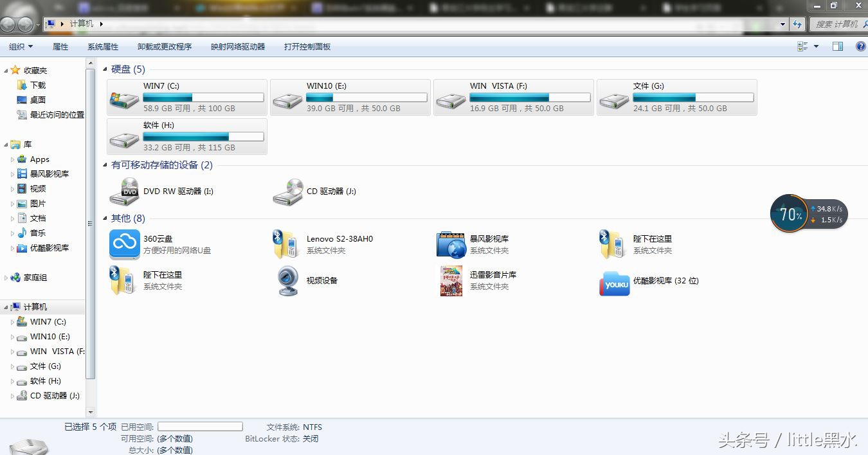Screen dimensions: 868x455
Task: Click 打开控制面板 in the toolbar
Action: (x=307, y=46)
